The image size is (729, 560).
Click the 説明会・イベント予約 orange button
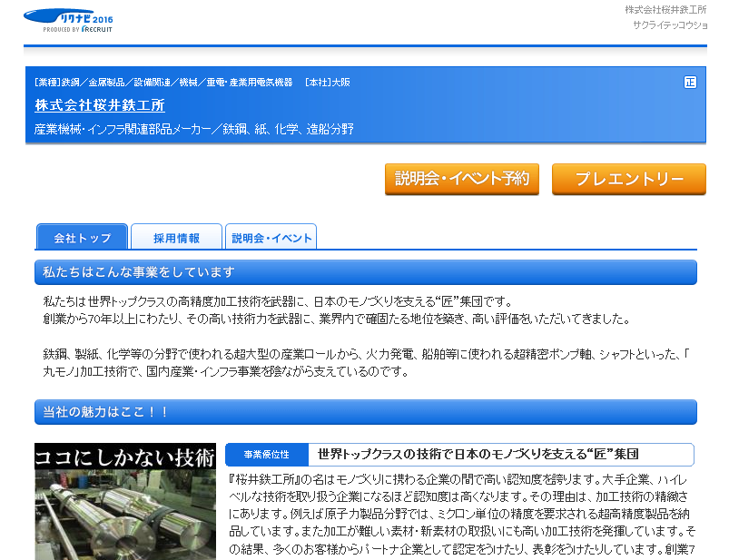[x=462, y=179]
